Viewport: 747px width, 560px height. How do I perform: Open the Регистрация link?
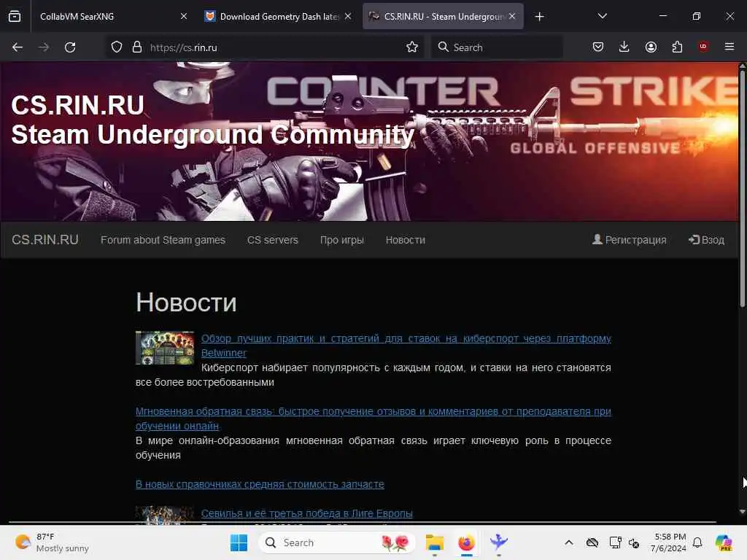tap(630, 240)
